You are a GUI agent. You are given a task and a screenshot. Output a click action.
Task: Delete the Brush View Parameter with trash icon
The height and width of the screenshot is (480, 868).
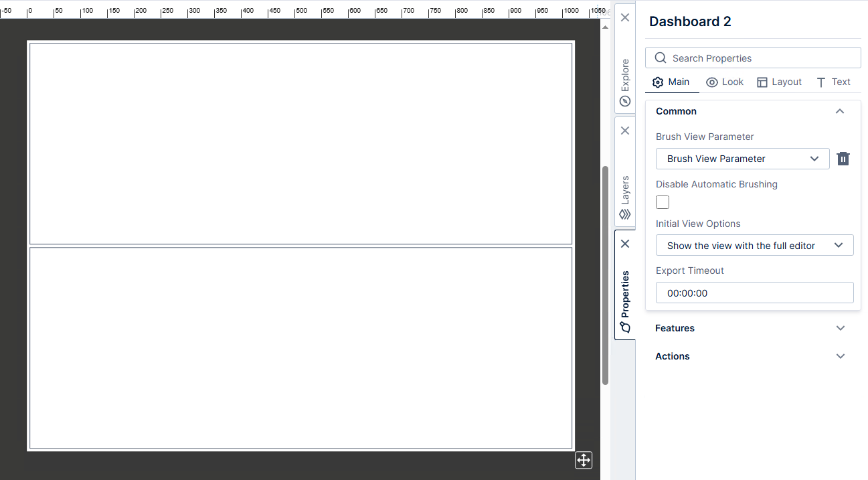tap(843, 159)
